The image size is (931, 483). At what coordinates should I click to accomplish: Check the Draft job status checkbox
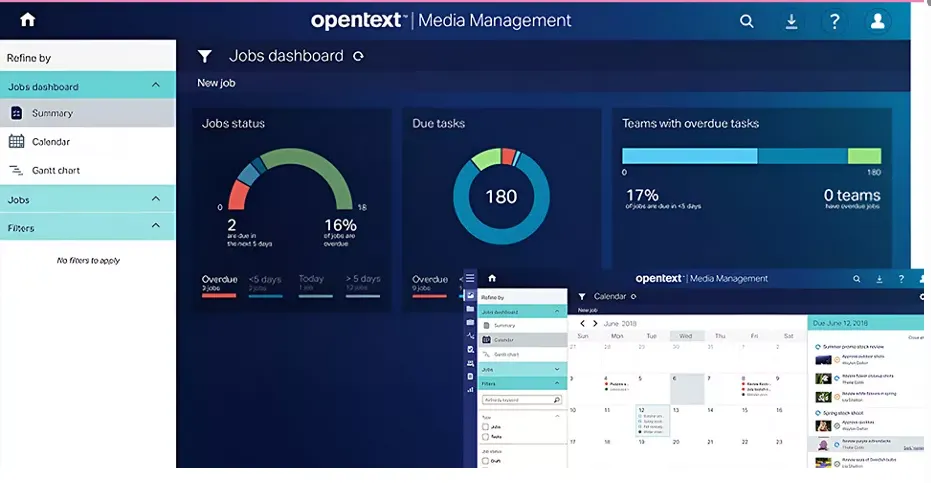point(485,461)
